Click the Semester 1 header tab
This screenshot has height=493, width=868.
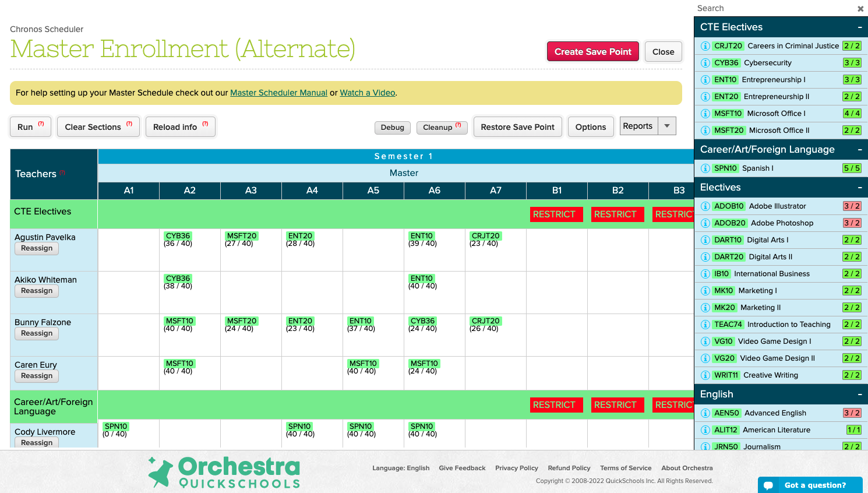click(403, 156)
